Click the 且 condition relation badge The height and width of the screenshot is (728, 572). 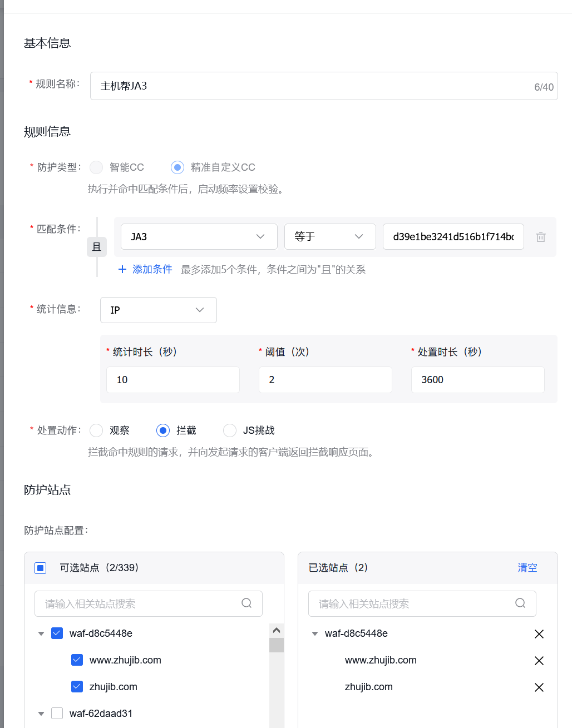(97, 247)
